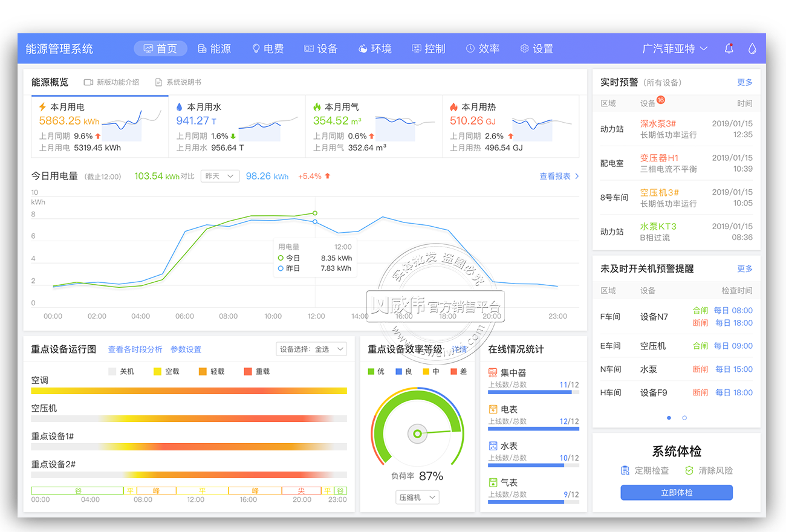Screen dimensions: 786x532
Task: Toggle the 轻载 legend item
Action: [212, 372]
